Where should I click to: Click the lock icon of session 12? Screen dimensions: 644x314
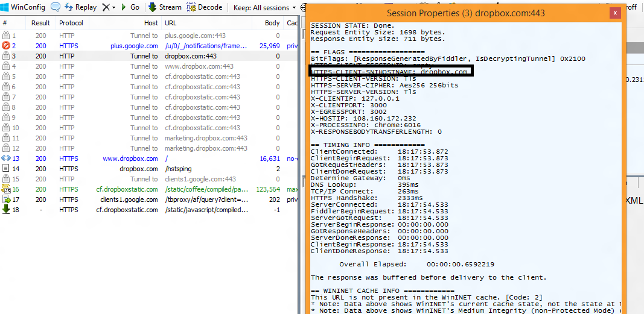coord(5,148)
